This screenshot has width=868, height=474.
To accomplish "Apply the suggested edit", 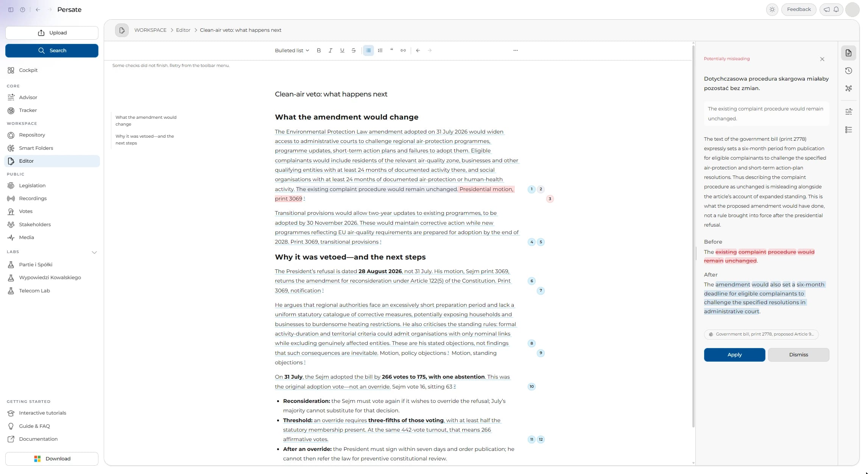I will 734,355.
